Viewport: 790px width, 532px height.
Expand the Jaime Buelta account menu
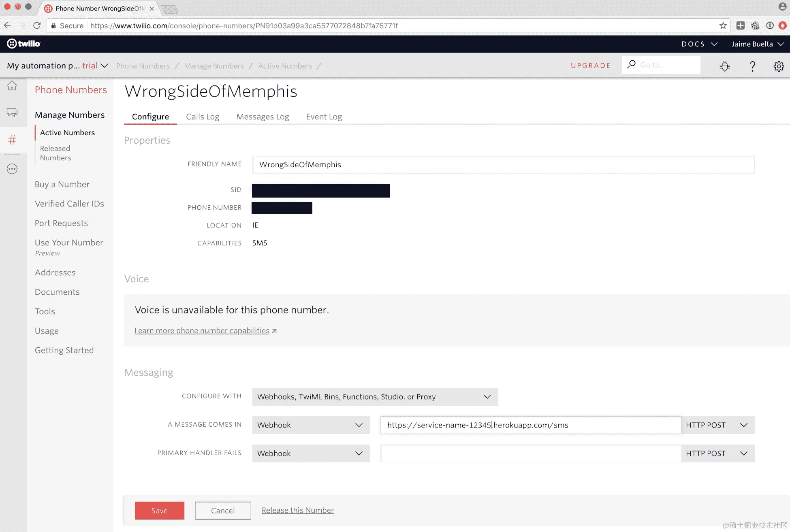758,44
